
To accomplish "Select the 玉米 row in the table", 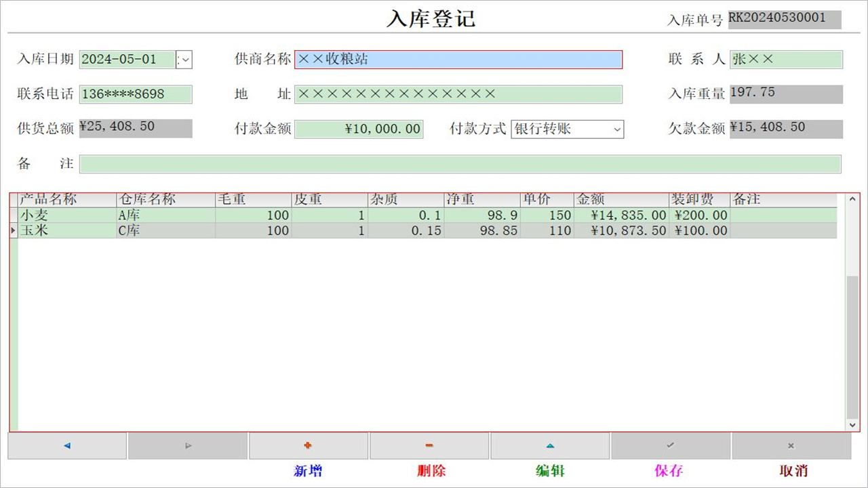I will [x=271, y=230].
